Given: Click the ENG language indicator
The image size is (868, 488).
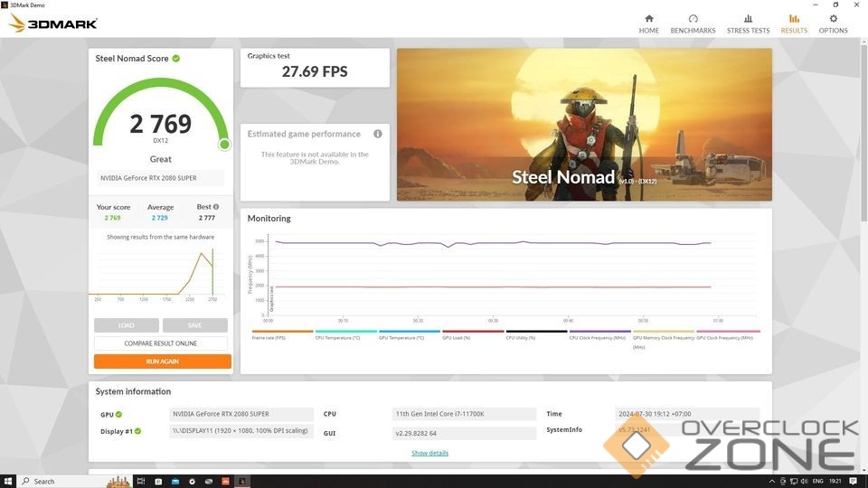Looking at the screenshot, I should [817, 482].
